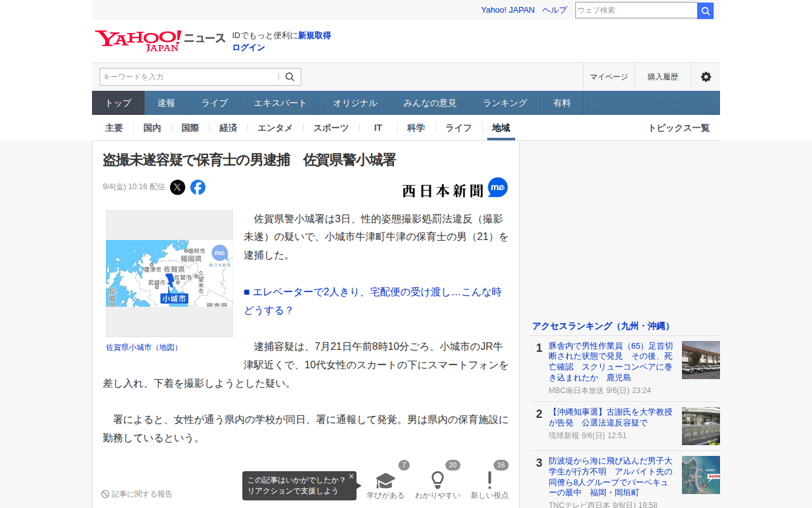This screenshot has width=812, height=508.
Task: Click the blue web search magnifier button
Action: (705, 11)
